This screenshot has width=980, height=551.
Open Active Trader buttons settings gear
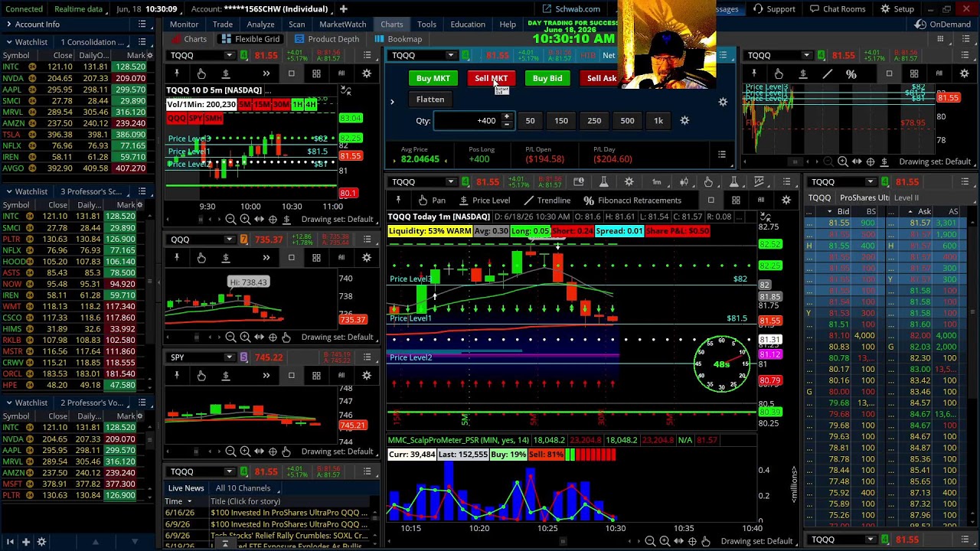[x=723, y=102]
